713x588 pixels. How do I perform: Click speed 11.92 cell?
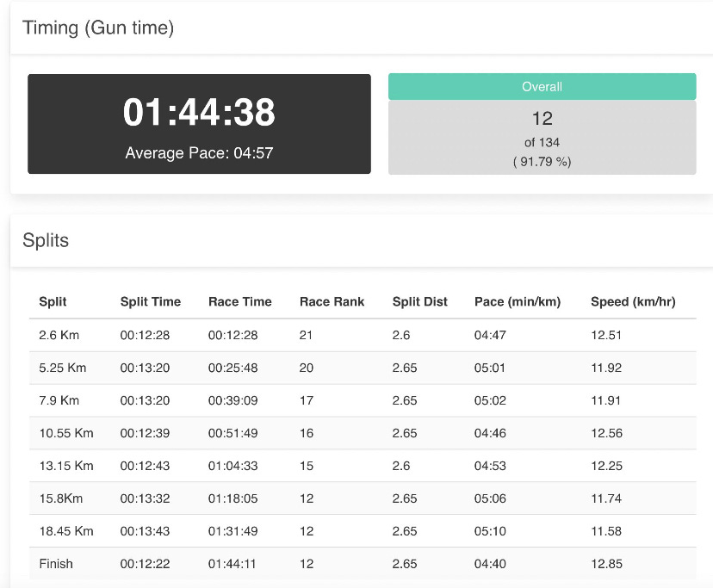(x=606, y=368)
